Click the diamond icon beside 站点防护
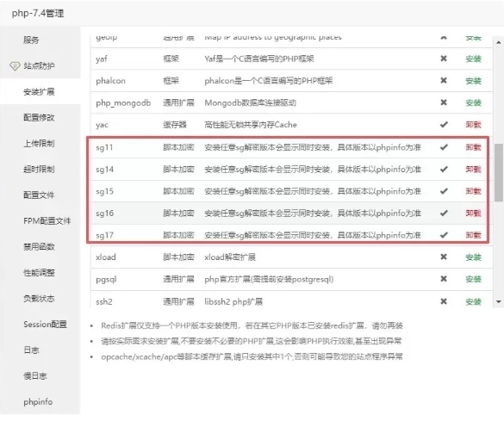Image resolution: width=504 pixels, height=421 pixels. coord(15,65)
